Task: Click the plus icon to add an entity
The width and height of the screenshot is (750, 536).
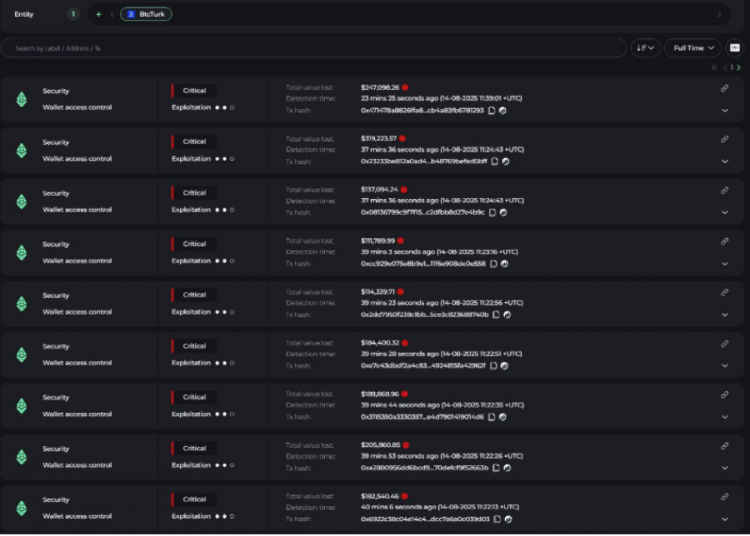Action: pyautogui.click(x=98, y=14)
